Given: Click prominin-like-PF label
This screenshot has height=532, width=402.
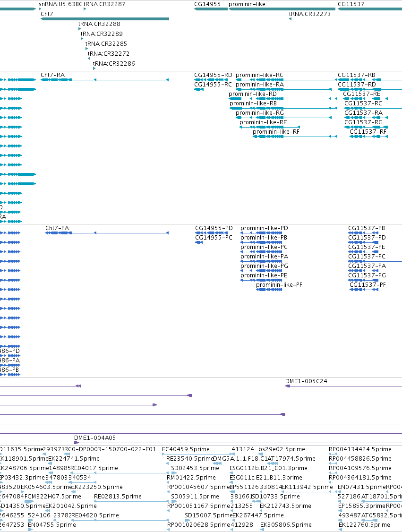Looking at the screenshot, I should (x=279, y=285).
